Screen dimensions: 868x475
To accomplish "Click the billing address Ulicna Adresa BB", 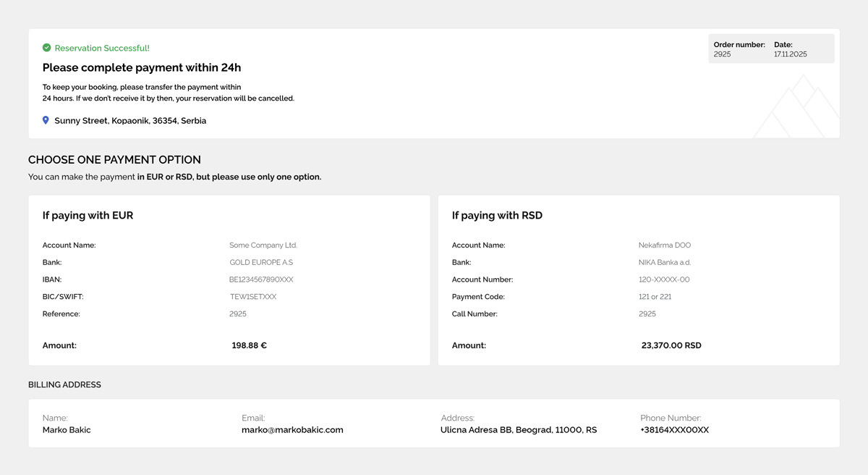I will [x=518, y=430].
